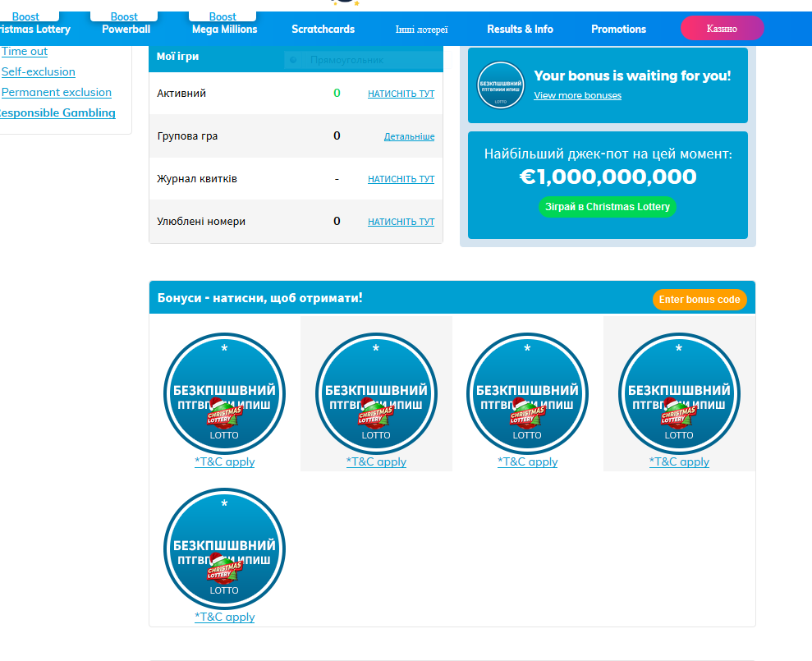Click the green 'Зіграй в Christmas Lottery' button
The width and height of the screenshot is (812, 661).
[x=608, y=207]
